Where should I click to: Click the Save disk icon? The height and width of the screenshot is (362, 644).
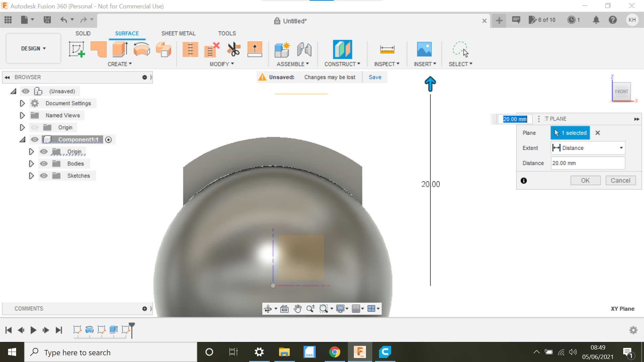[47, 20]
